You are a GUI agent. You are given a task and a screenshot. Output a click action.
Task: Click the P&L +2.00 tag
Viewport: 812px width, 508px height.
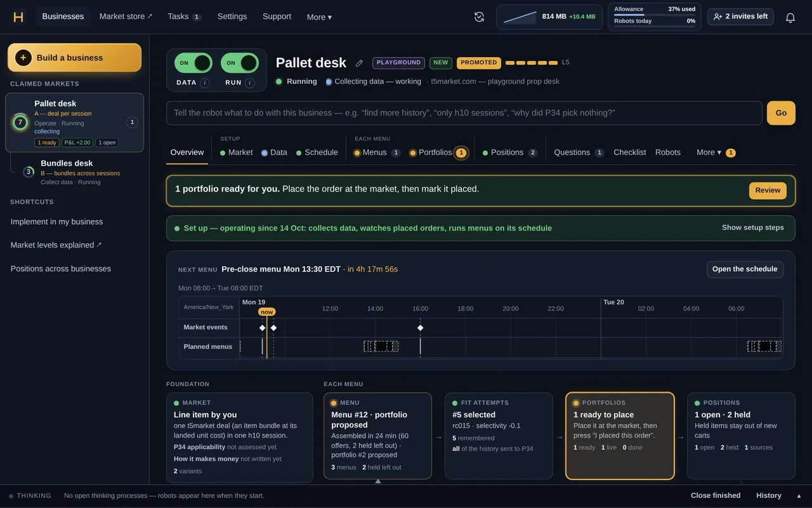pos(78,143)
